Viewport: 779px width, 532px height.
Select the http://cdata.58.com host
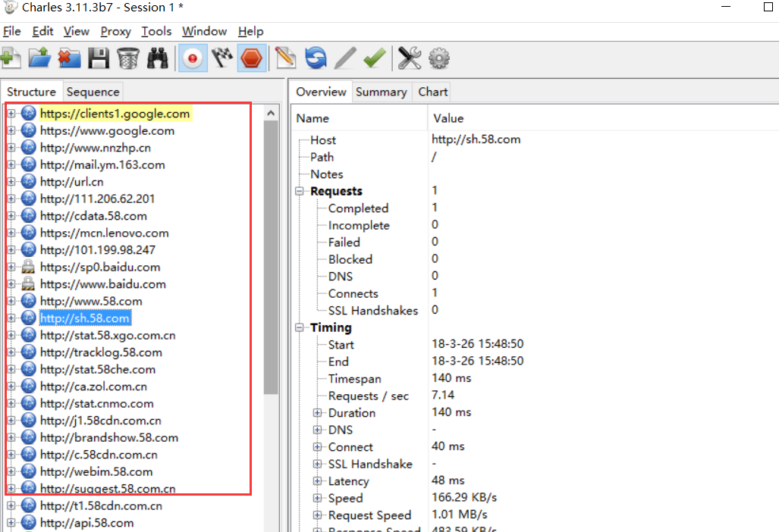pos(93,216)
